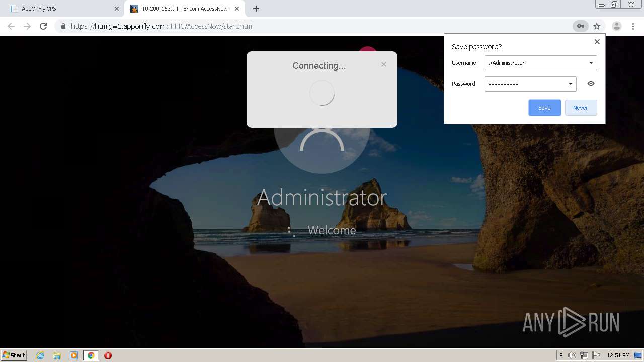644x362 pixels.
Task: Restore the Chrome window size
Action: [614, 5]
